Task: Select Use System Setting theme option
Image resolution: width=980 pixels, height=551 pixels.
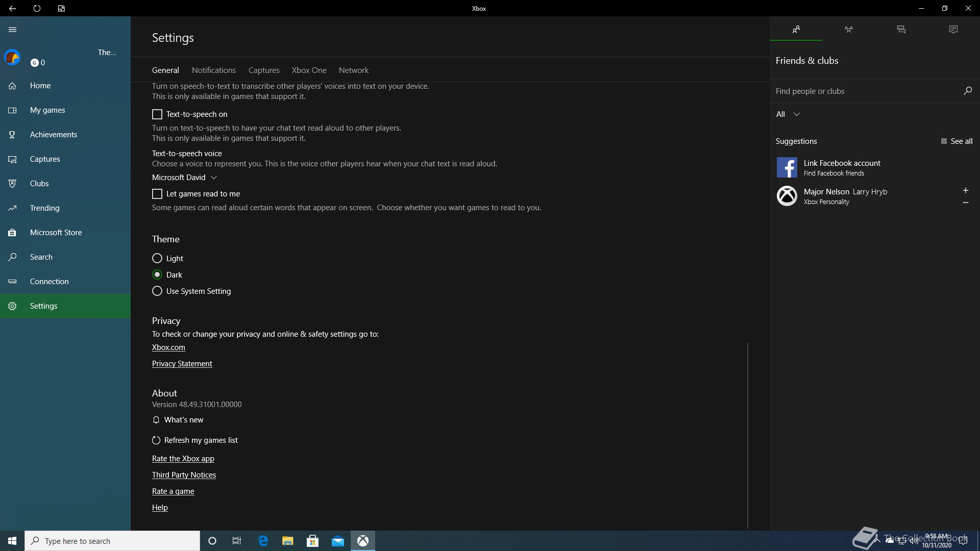Action: [157, 291]
